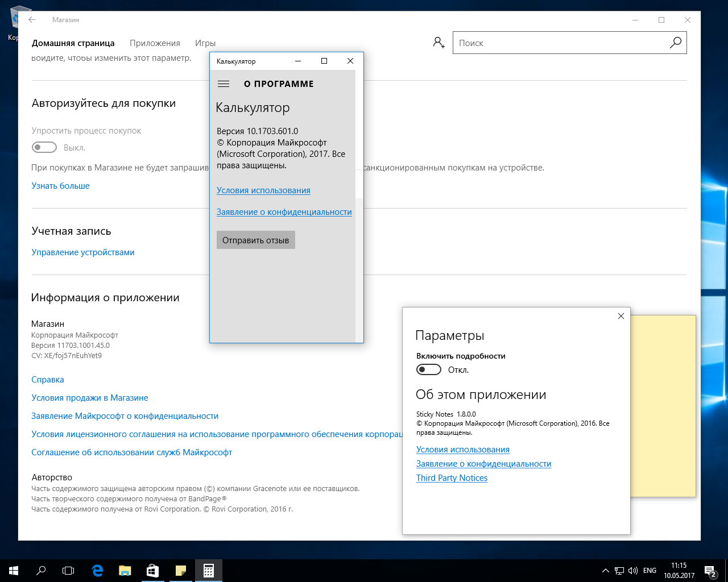Launch Microsoft Edge from taskbar
The image size is (728, 582).
(97, 571)
